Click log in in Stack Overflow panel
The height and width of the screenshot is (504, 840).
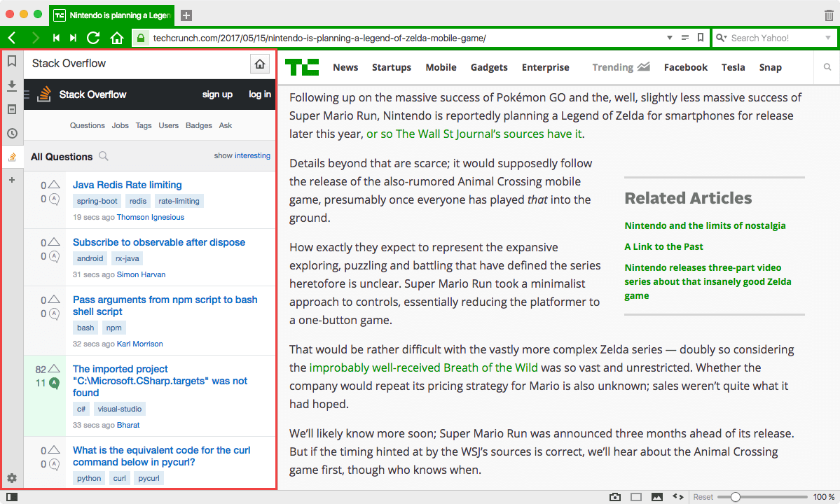(x=260, y=94)
